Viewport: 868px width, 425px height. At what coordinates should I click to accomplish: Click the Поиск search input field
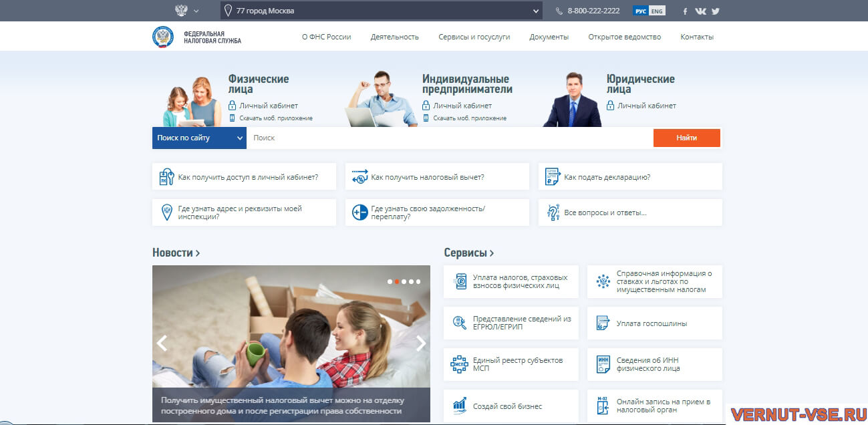[x=450, y=138]
